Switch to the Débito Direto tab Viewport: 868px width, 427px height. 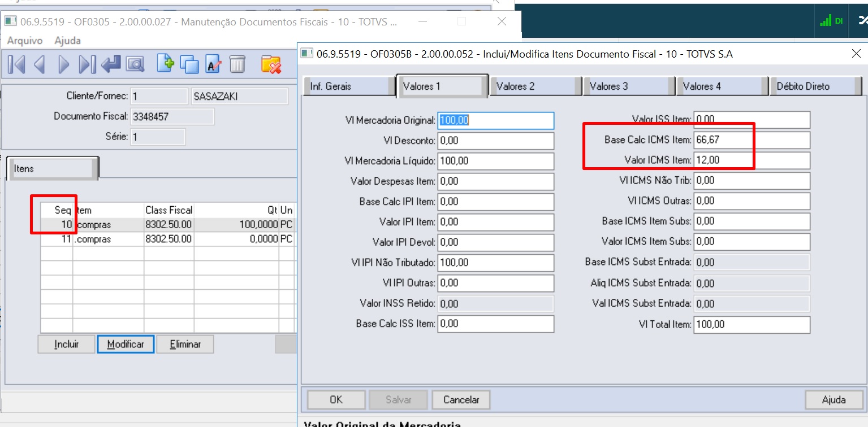pos(815,86)
